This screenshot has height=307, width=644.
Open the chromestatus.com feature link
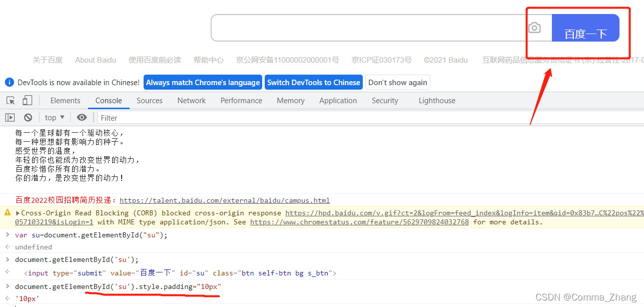pyautogui.click(x=359, y=222)
